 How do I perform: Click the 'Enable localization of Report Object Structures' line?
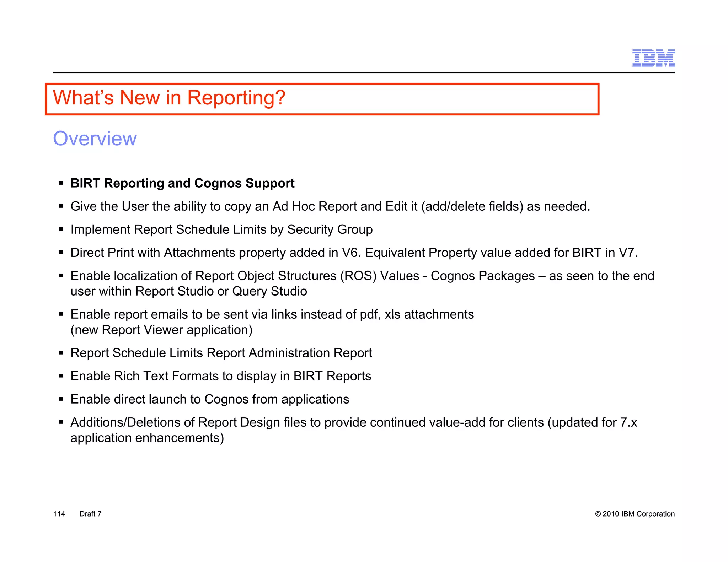click(x=362, y=276)
